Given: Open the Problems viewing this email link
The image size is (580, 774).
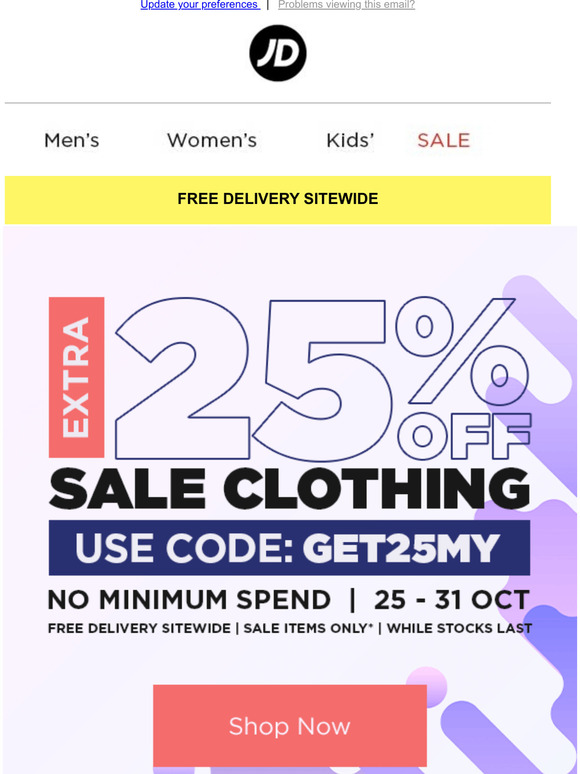Looking at the screenshot, I should pos(347,5).
